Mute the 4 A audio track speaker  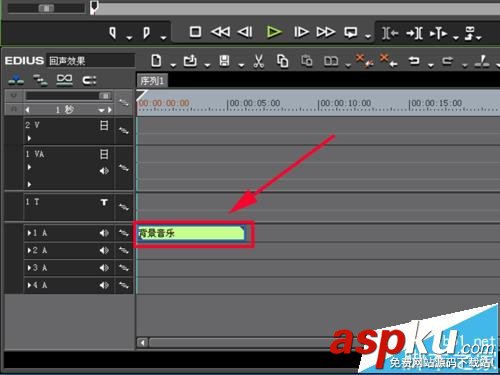tap(104, 285)
